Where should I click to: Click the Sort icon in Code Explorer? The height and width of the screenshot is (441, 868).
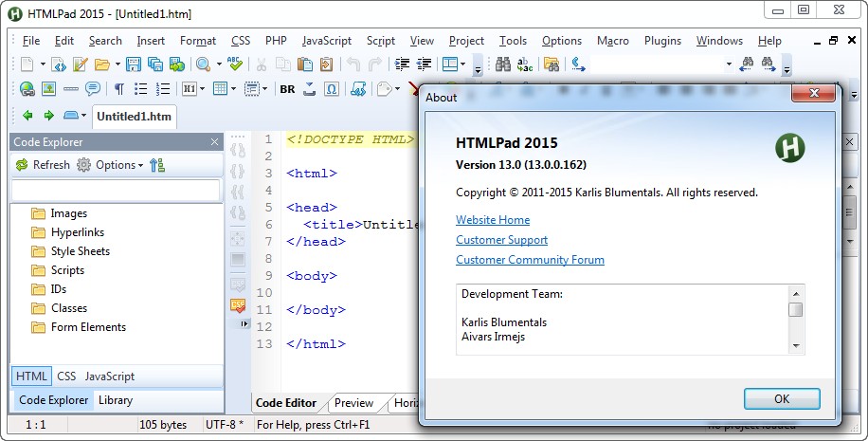pos(157,165)
